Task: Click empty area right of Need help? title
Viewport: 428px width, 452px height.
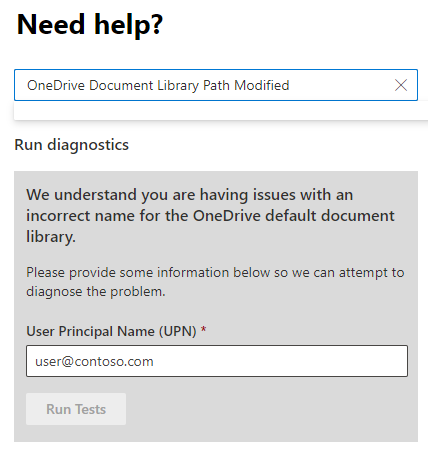Action: click(293, 25)
